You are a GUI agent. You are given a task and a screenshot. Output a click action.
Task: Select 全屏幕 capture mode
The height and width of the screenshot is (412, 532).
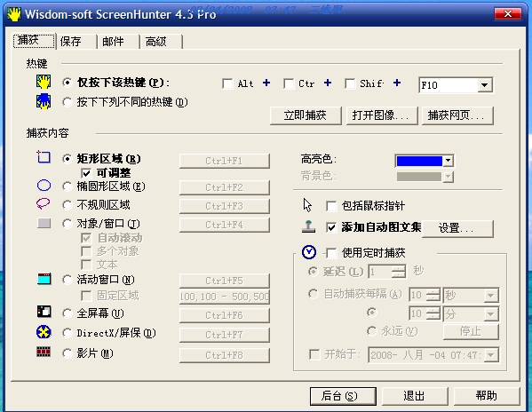coord(67,313)
